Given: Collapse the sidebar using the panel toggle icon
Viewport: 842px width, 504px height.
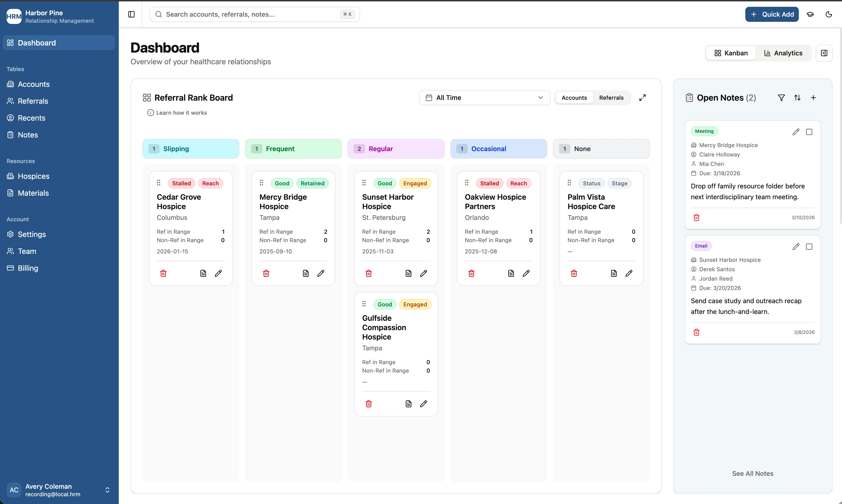Looking at the screenshot, I should pos(131,14).
